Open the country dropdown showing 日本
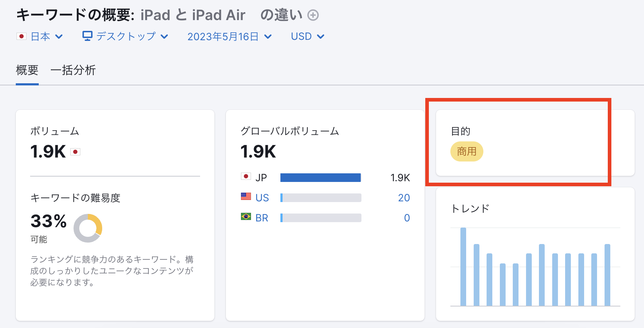644x328 pixels. pyautogui.click(x=41, y=36)
